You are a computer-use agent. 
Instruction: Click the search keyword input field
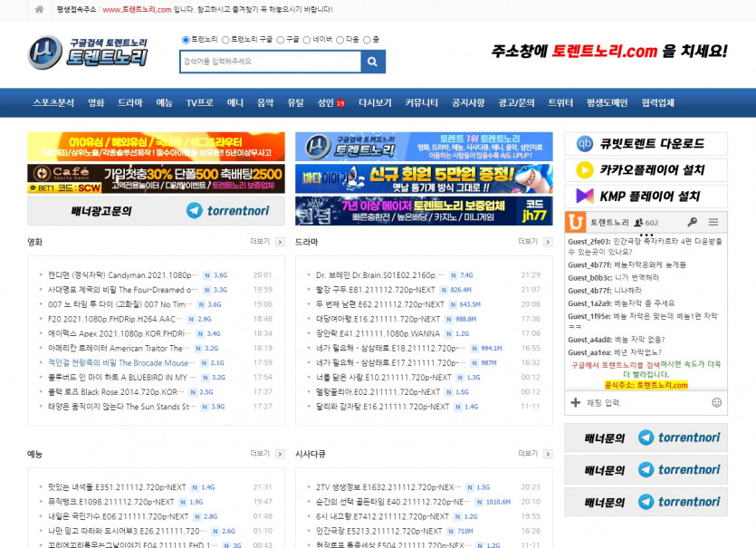270,62
